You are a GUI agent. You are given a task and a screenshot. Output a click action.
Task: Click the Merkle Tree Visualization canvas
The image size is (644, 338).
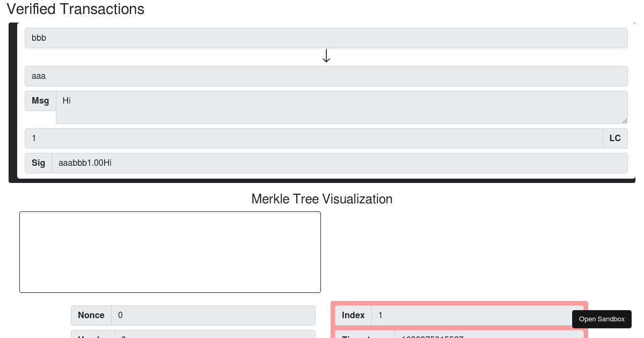170,252
